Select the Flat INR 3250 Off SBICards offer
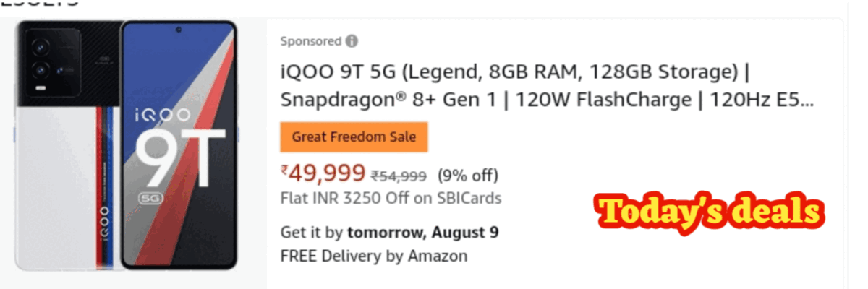 pos(391,197)
